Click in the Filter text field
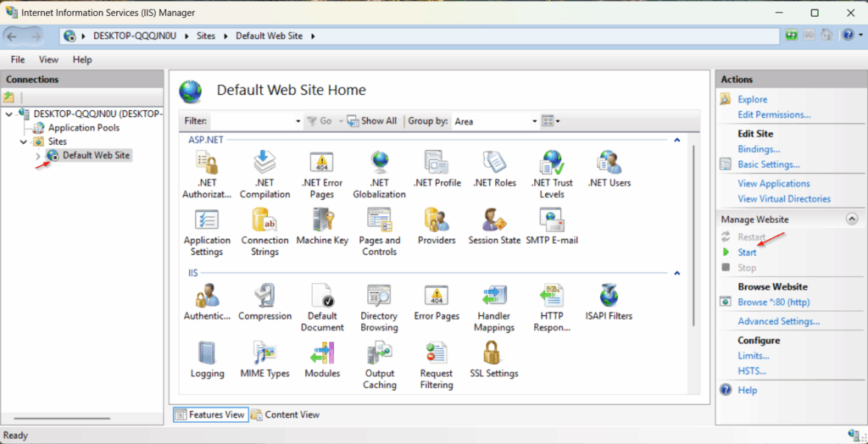The width and height of the screenshot is (868, 444). (253, 121)
